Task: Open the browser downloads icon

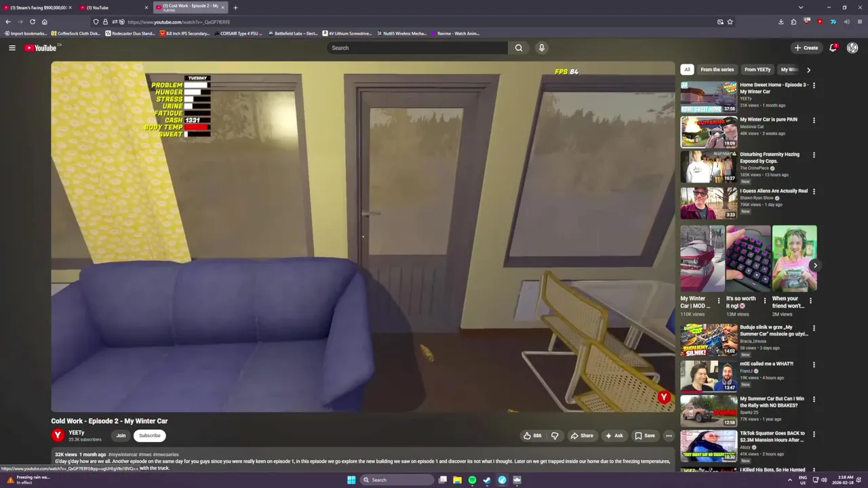Action: (781, 22)
